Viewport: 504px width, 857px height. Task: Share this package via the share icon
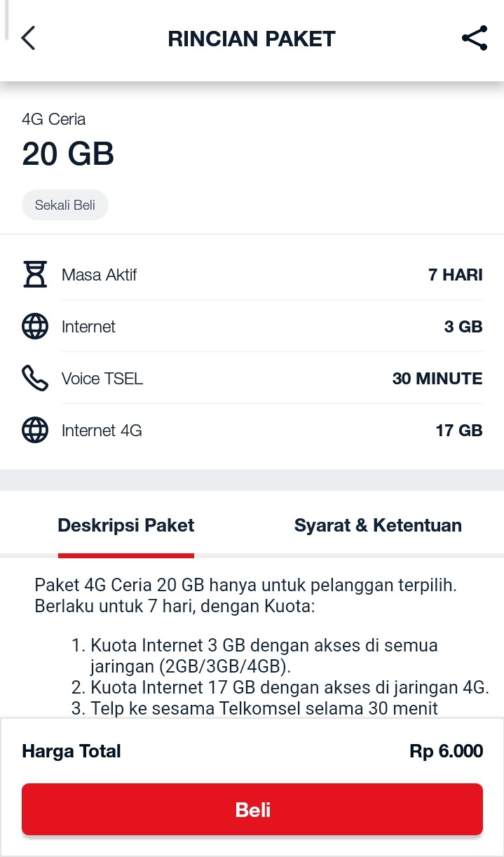475,39
